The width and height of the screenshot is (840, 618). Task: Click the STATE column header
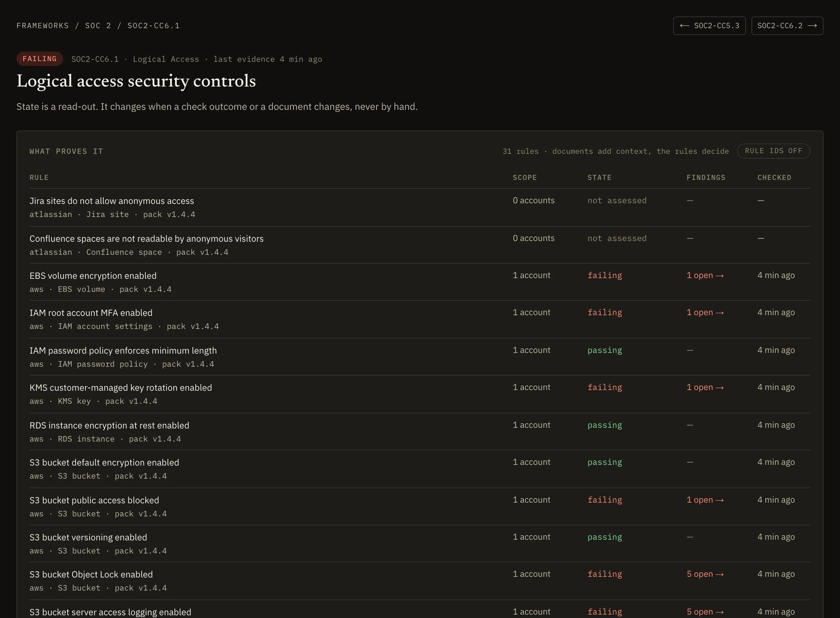pyautogui.click(x=599, y=177)
